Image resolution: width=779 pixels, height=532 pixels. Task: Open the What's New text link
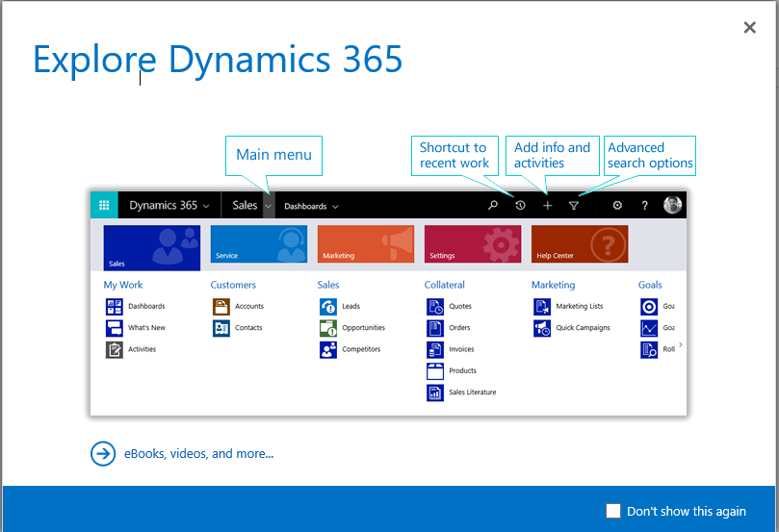[x=146, y=327]
